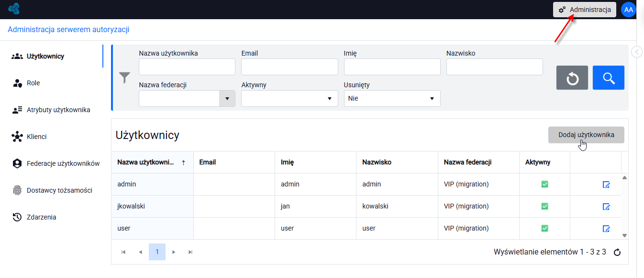Go to Atrybuty użytkownika in the sidebar
Image resolution: width=644 pixels, height=278 pixels.
[x=52, y=110]
